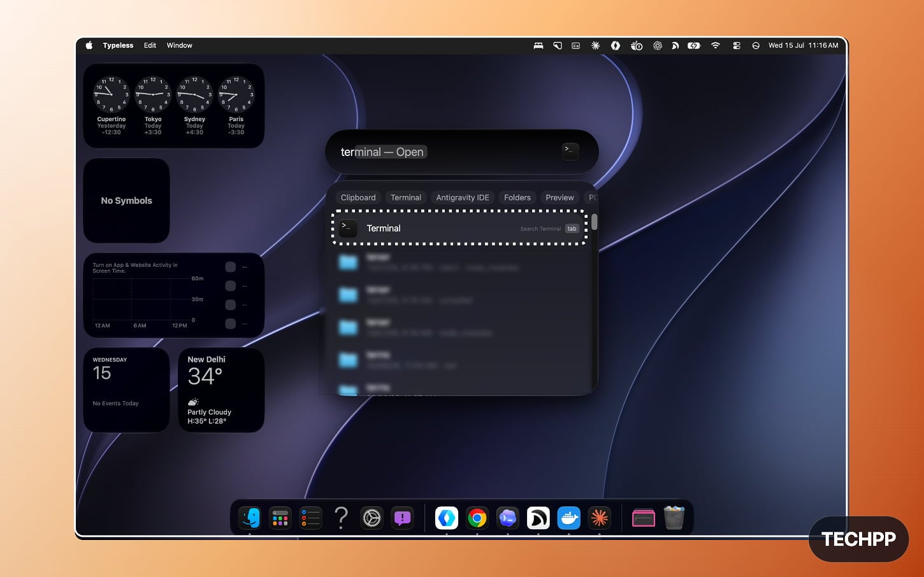Select the Terminal filter chip

coord(406,197)
